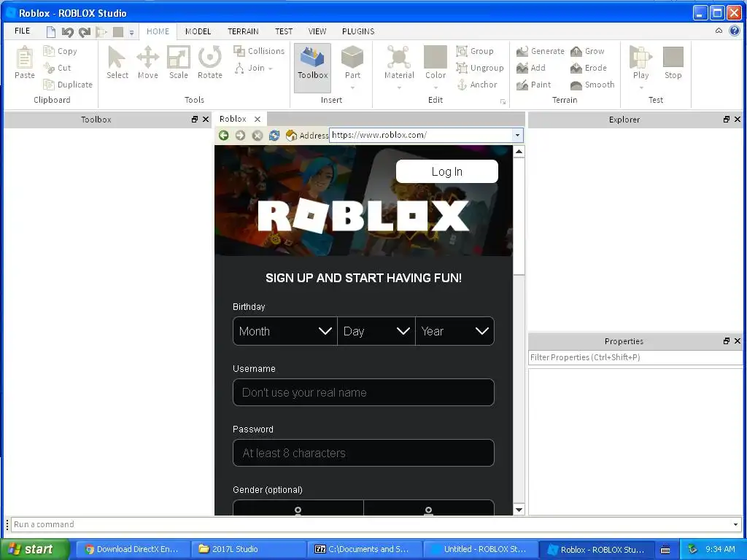Click the New file icon in quick access
This screenshot has height=560, width=747.
51,32
